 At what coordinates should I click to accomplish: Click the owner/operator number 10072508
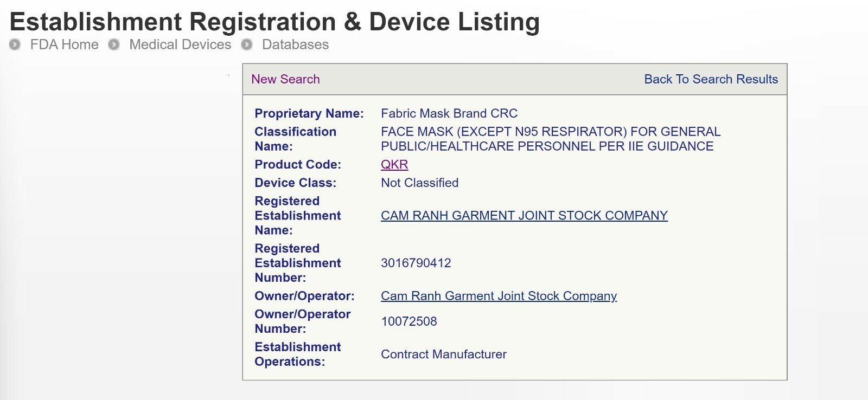(x=409, y=321)
